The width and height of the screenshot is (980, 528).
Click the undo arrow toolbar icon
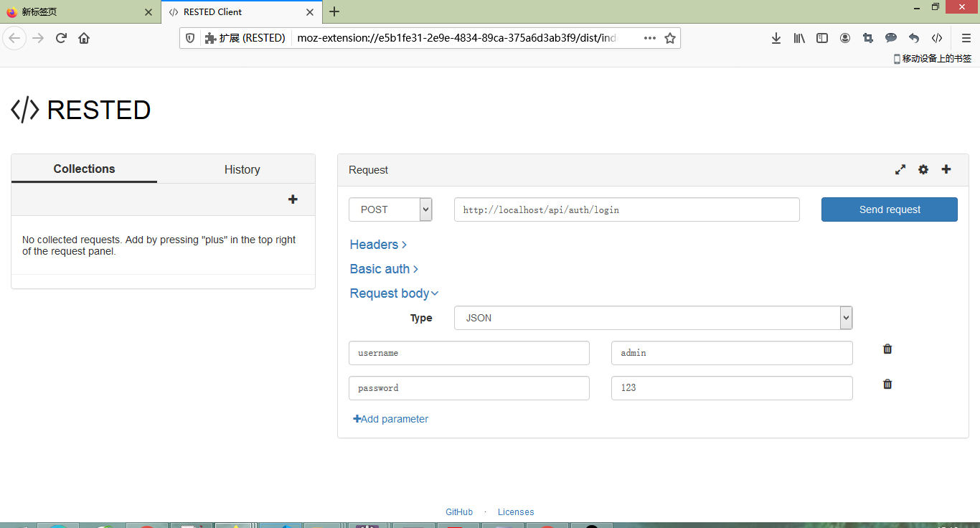click(x=914, y=38)
